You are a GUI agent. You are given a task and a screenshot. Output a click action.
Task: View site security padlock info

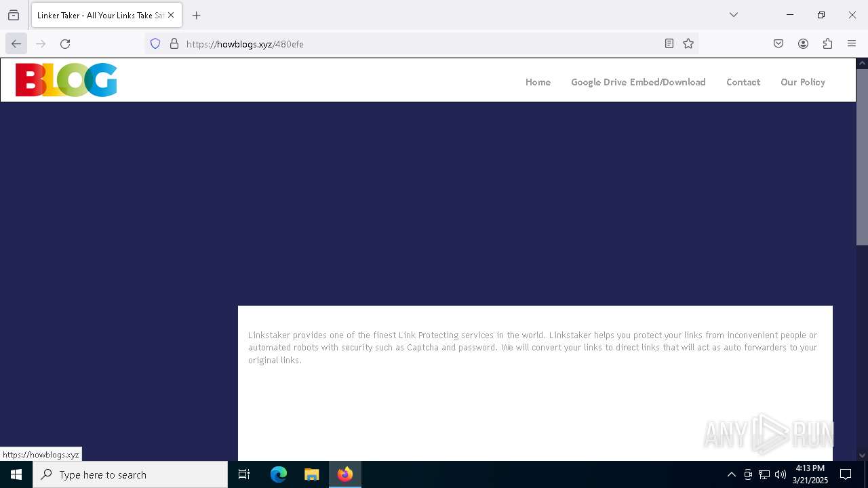pyautogui.click(x=174, y=44)
